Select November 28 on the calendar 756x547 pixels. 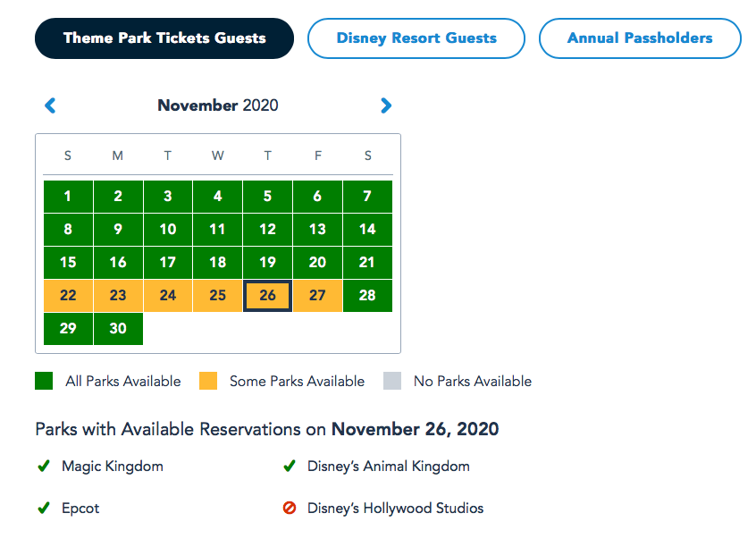(367, 296)
